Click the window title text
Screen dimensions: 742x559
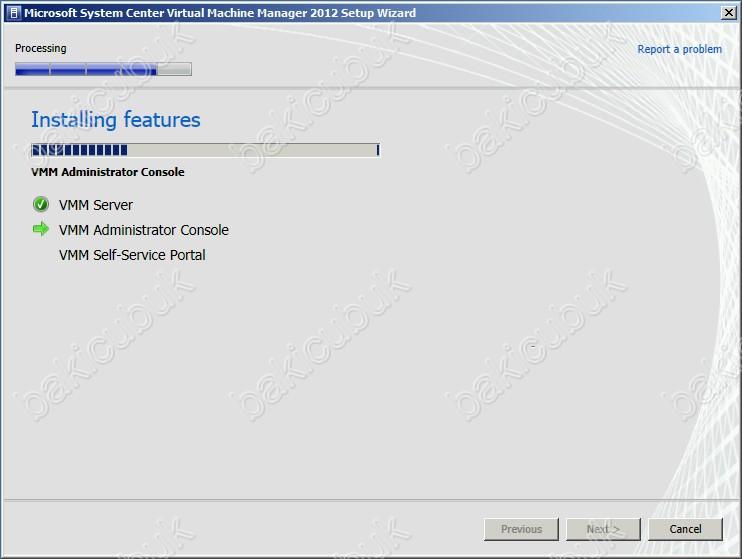220,13
